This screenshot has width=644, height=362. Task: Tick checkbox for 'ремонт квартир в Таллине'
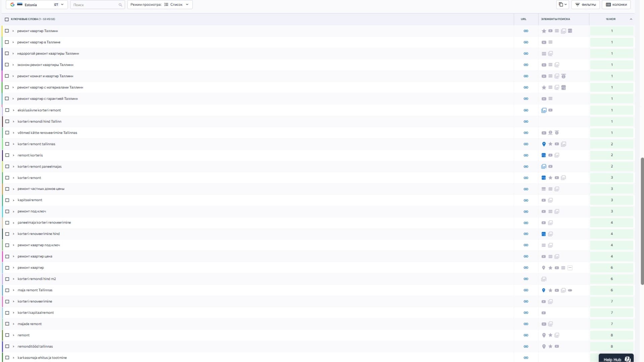(x=7, y=42)
